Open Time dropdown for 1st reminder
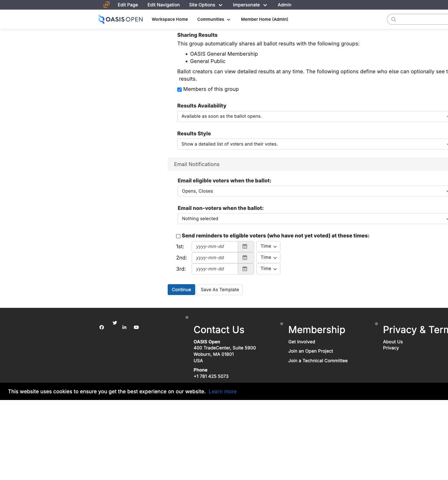Viewport: 448px width, 480px height. click(x=268, y=246)
